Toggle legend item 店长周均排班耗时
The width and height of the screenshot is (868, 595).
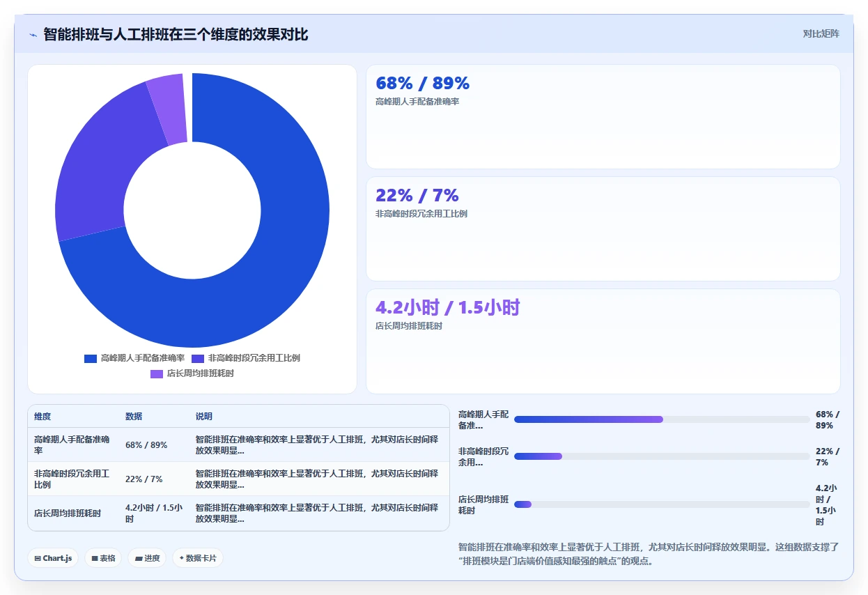(192, 373)
